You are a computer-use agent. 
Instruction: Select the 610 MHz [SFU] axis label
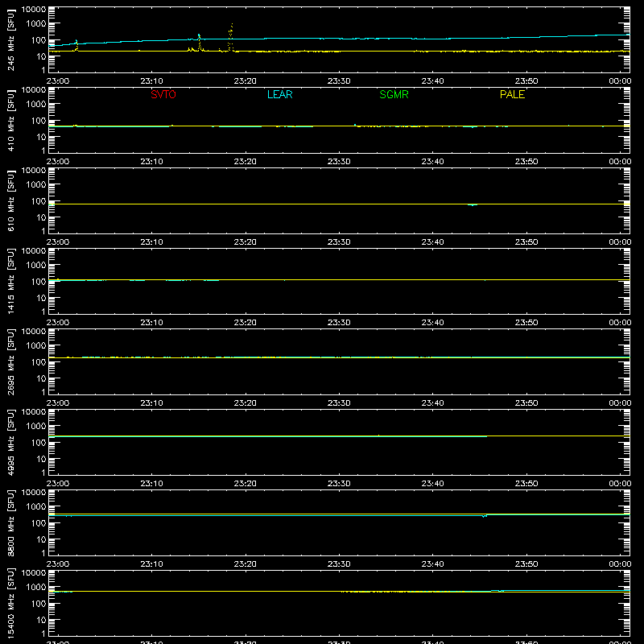tap(10, 200)
